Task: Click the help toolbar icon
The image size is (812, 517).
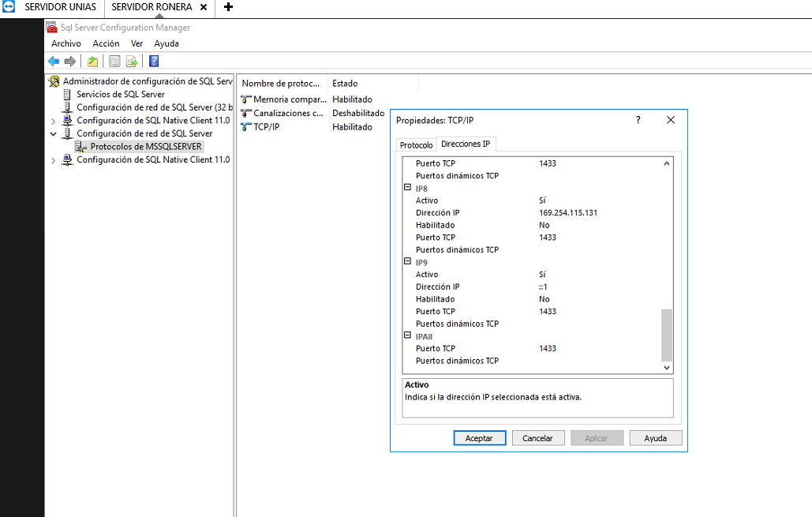Action: 154,61
